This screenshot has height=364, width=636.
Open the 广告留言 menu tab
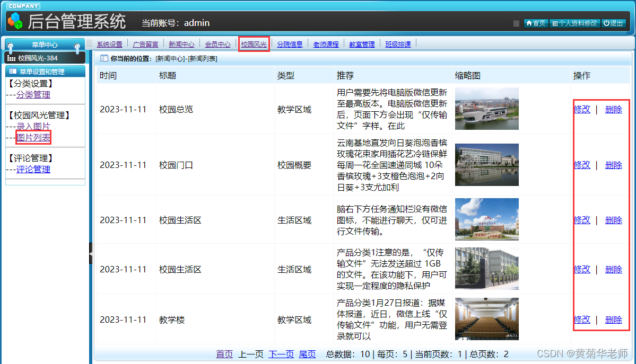[x=146, y=44]
